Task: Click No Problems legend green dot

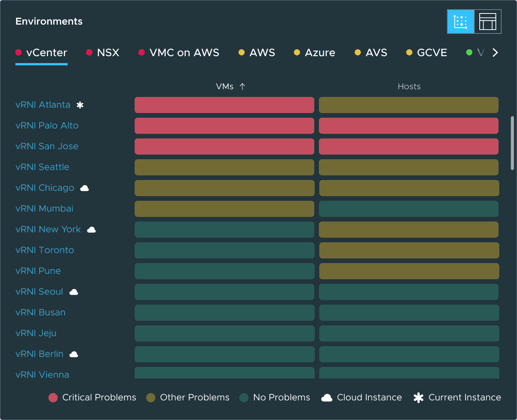Action: point(244,398)
